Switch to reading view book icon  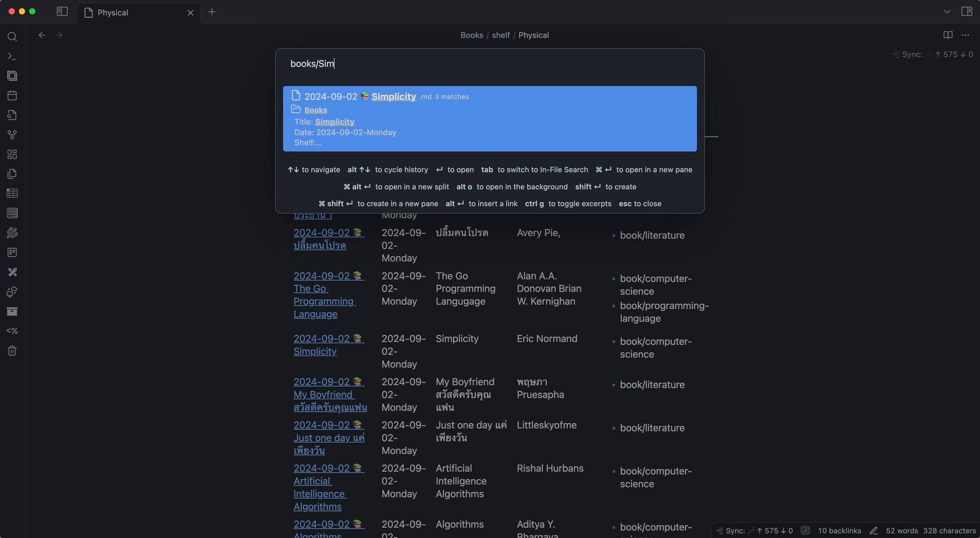tap(948, 35)
